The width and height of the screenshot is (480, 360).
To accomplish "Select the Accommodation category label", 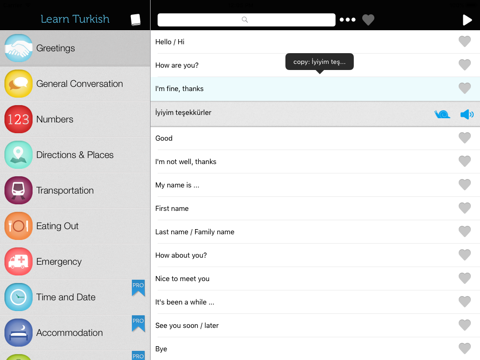I will point(70,333).
